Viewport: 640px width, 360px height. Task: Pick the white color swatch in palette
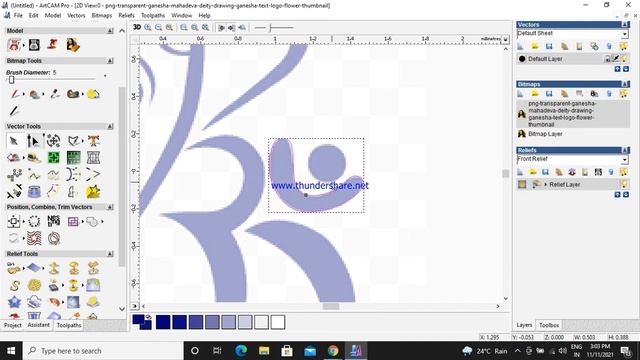point(278,322)
